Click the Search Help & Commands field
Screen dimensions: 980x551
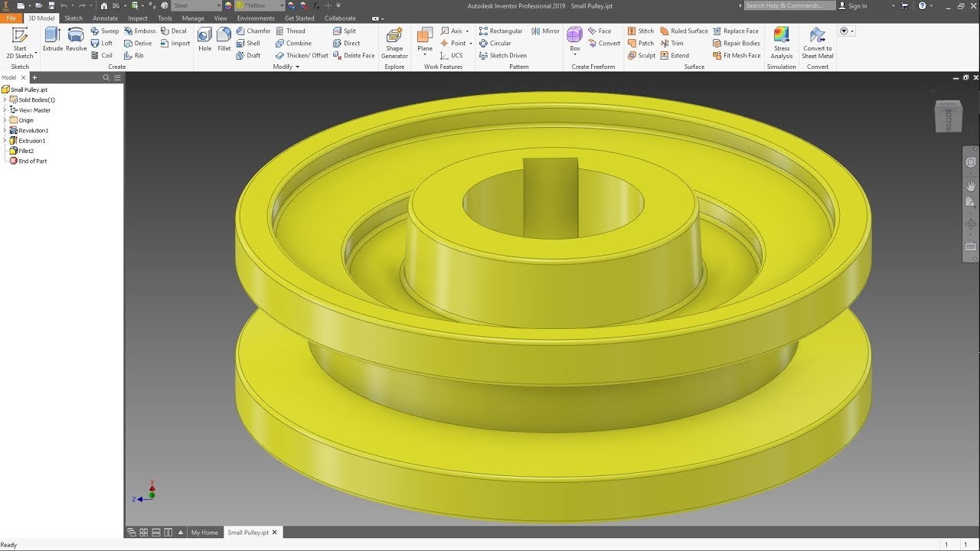point(789,5)
